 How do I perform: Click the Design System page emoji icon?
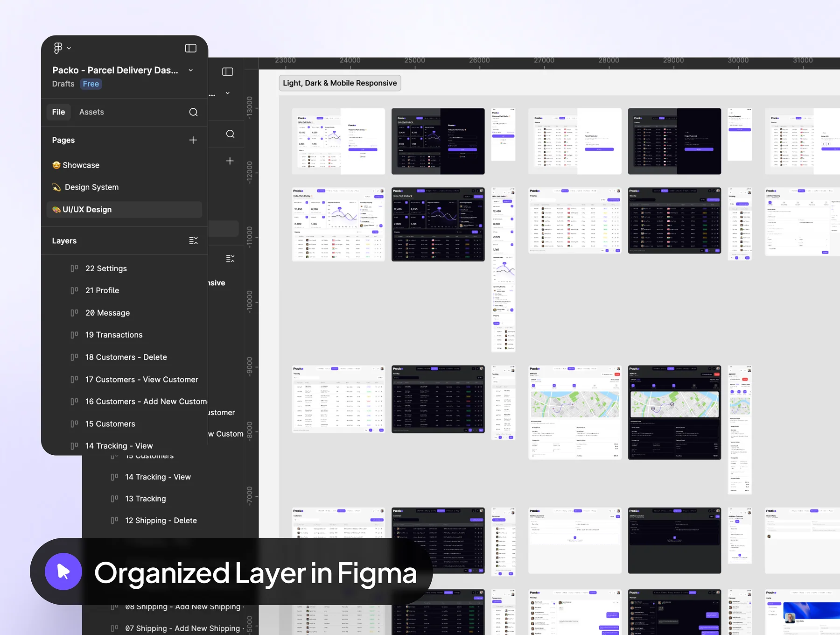pos(56,187)
